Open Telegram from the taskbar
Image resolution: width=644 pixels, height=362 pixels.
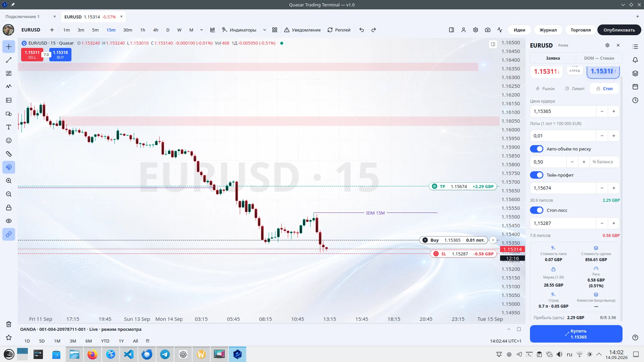point(165,354)
